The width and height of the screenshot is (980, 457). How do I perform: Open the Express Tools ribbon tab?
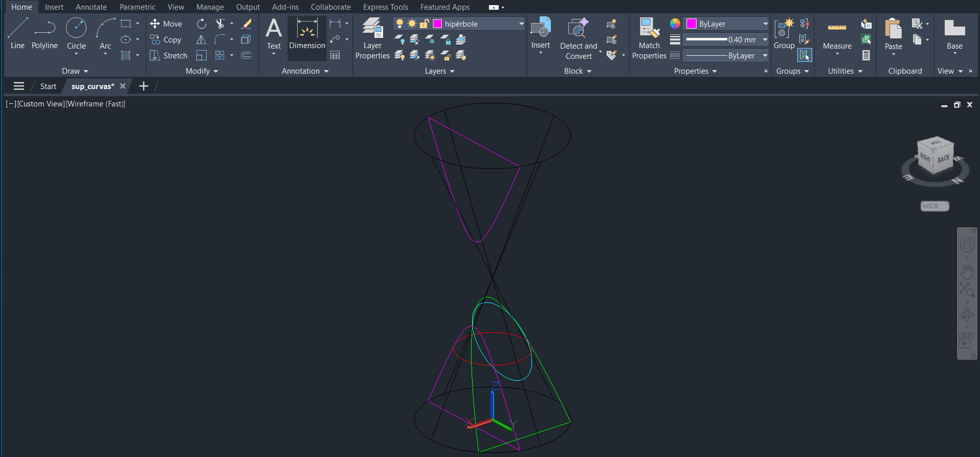click(385, 7)
